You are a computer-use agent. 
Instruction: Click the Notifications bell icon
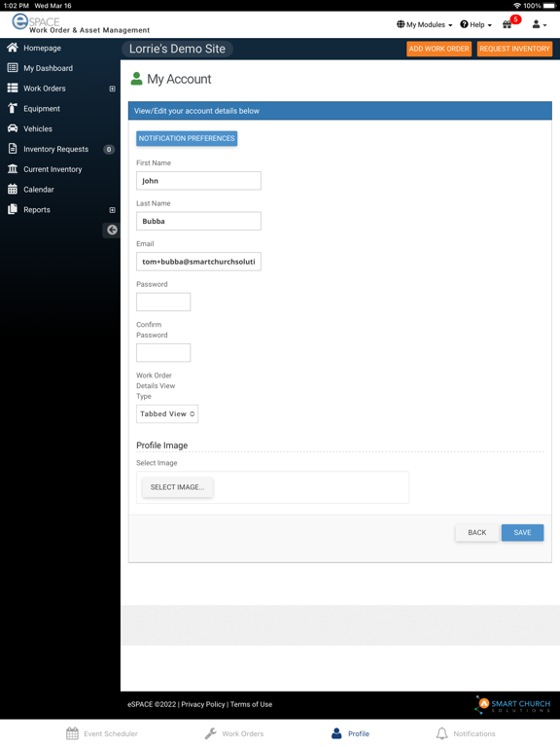tap(442, 733)
